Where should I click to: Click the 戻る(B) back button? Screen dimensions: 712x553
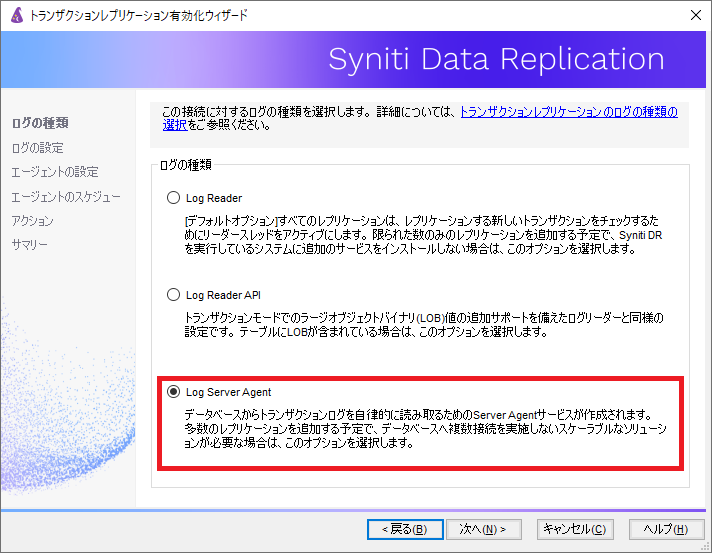click(x=405, y=529)
